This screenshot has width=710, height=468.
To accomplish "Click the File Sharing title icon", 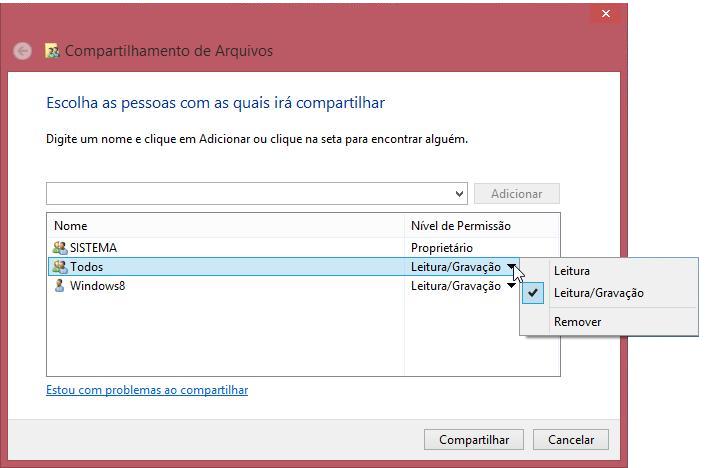I will click(53, 51).
